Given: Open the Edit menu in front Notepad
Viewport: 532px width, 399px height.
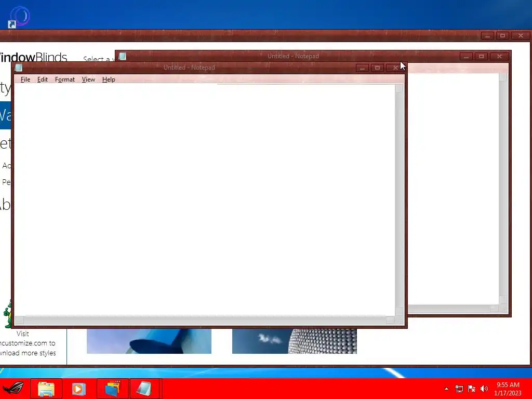Looking at the screenshot, I should pos(43,79).
